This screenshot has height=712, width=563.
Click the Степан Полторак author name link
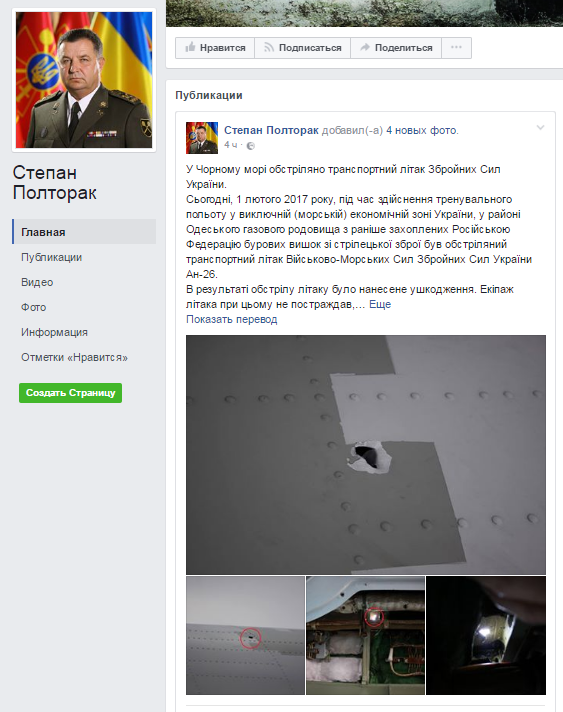click(271, 130)
